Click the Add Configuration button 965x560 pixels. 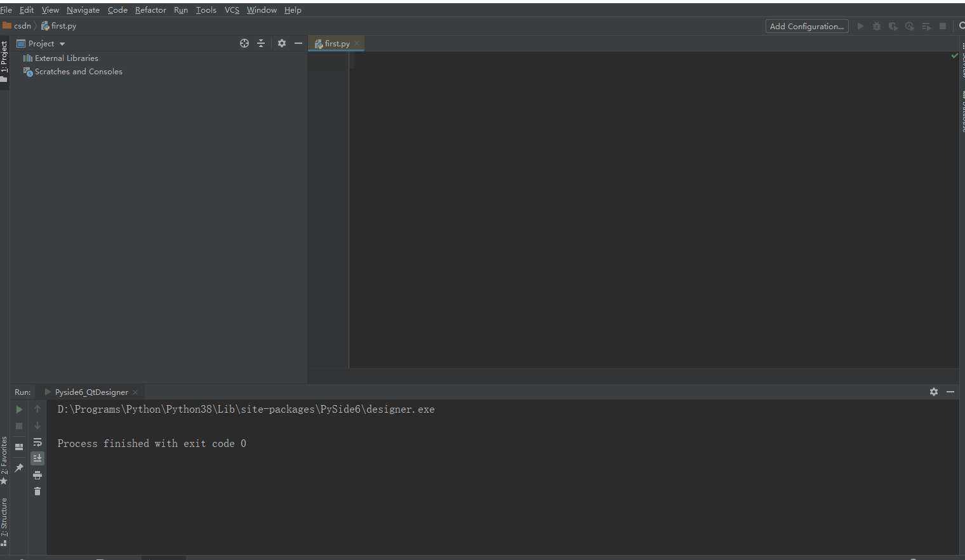(x=806, y=26)
